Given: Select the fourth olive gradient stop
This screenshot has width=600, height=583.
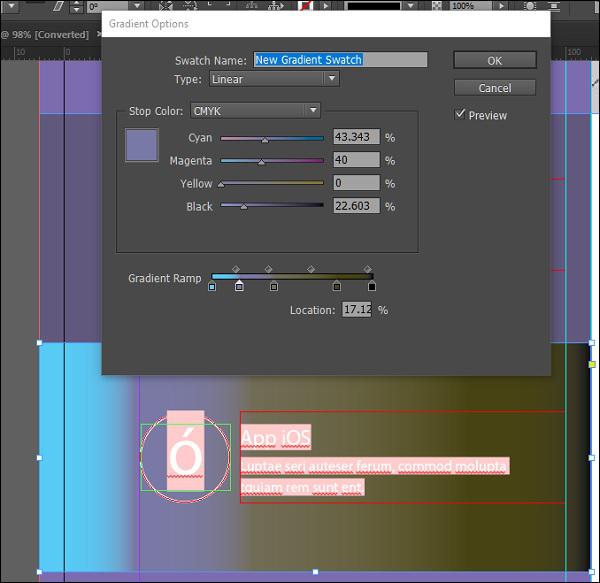Looking at the screenshot, I should coord(337,286).
